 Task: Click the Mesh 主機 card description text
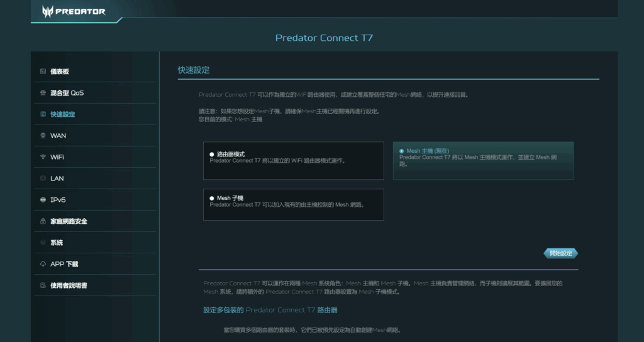(x=478, y=160)
